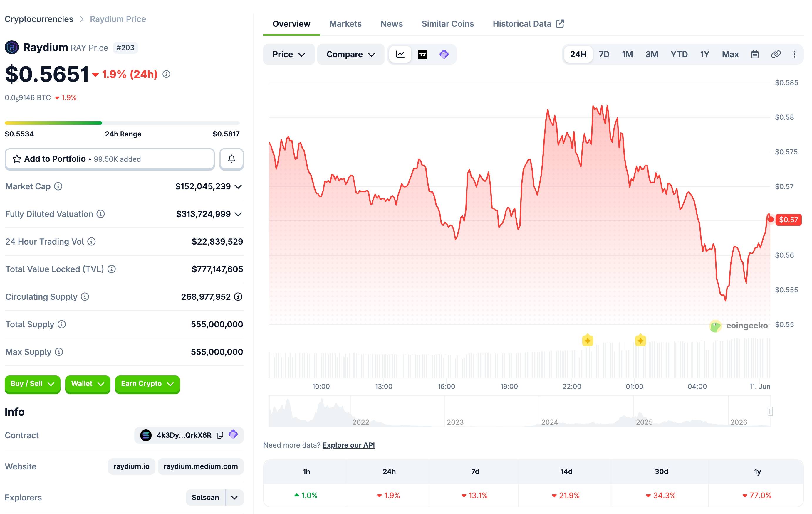Click the star icon in Add to Portfolio
Screen dimensions: 812x514
(17, 159)
